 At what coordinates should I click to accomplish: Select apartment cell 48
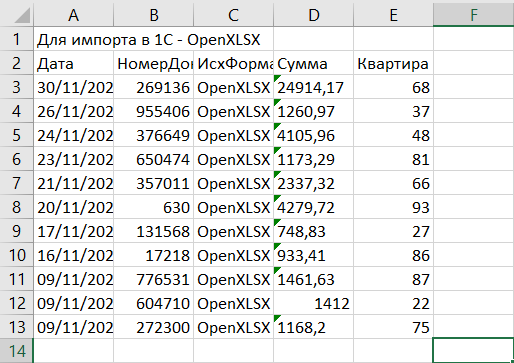393,135
